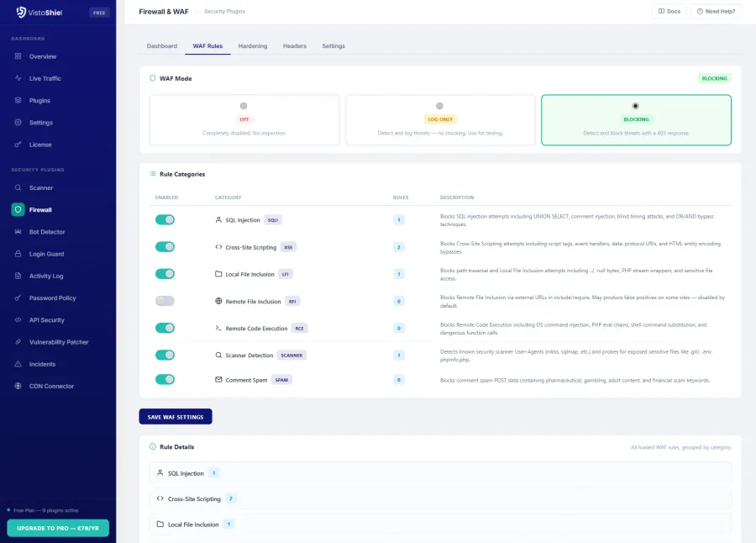Expand SQL Injection rule details
Image resolution: width=756 pixels, height=543 pixels.
tap(438, 472)
